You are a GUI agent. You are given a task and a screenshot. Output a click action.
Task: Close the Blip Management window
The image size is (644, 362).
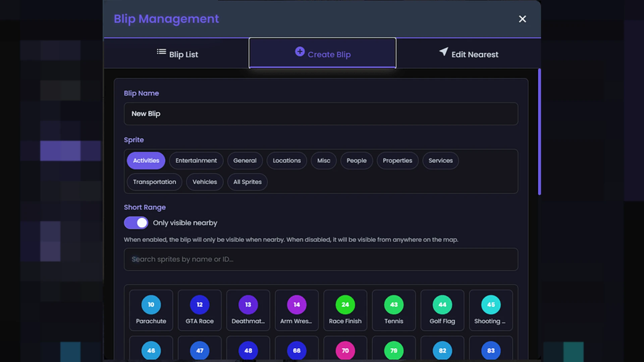click(x=522, y=19)
